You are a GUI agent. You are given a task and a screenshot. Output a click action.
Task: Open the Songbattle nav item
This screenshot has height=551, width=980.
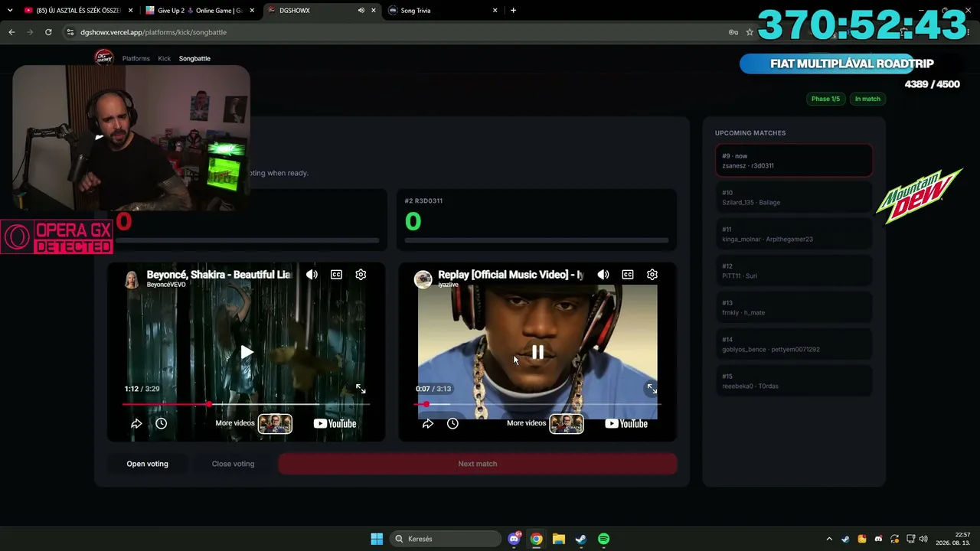click(x=194, y=58)
